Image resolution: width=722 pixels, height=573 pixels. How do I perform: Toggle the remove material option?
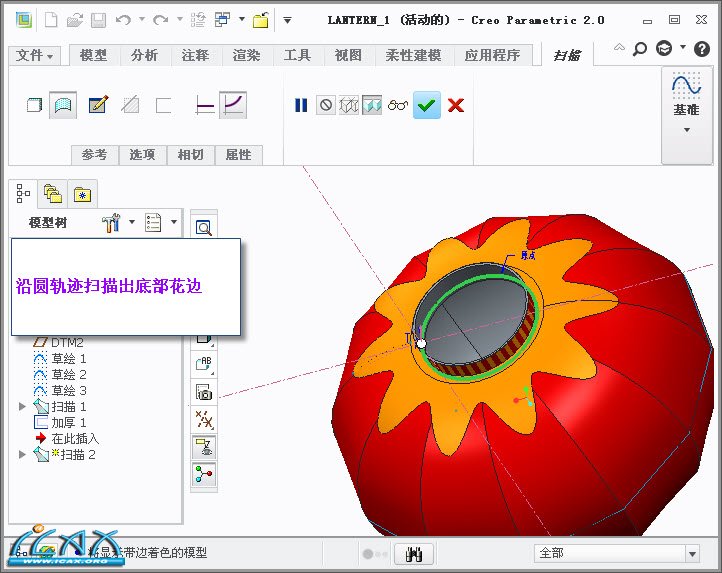point(130,105)
